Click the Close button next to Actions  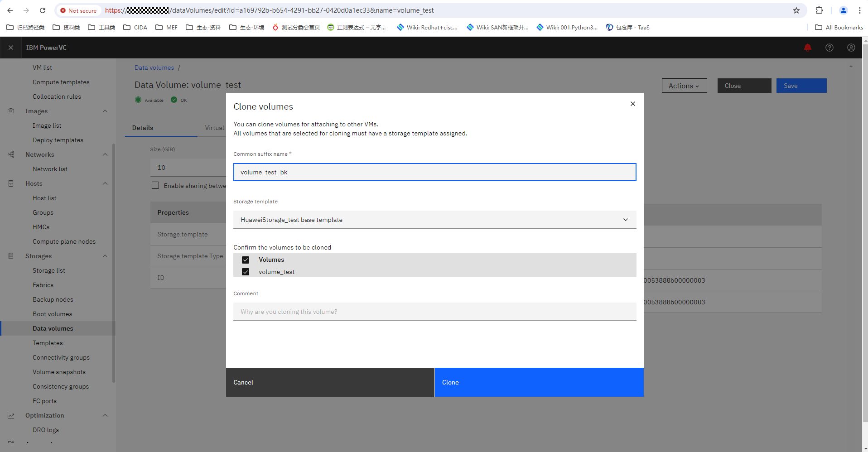[x=744, y=86]
